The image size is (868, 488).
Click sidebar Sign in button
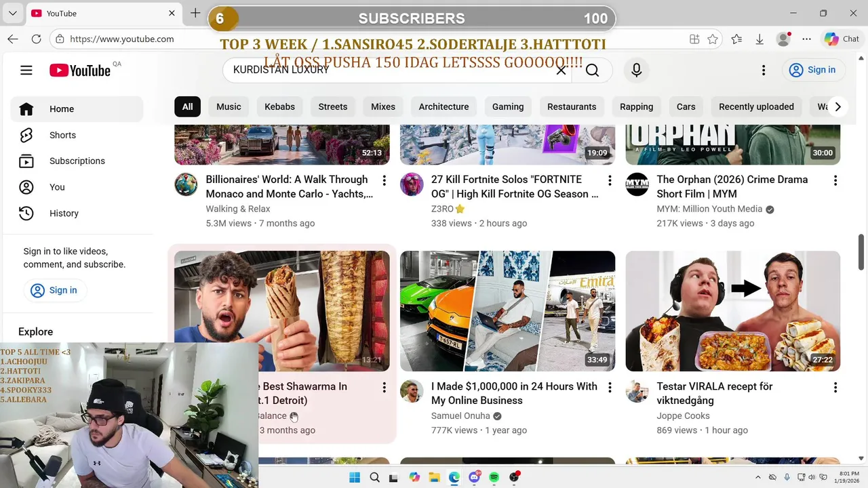[x=54, y=290]
